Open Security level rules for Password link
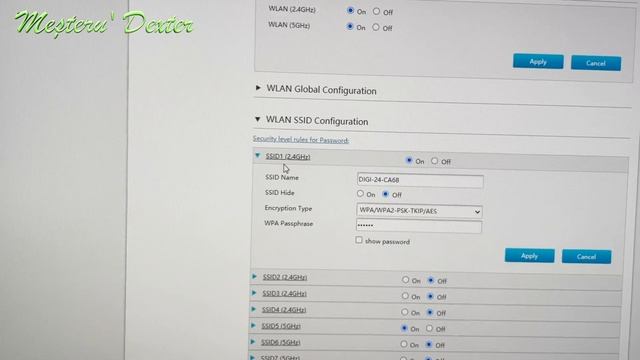 coord(301,140)
